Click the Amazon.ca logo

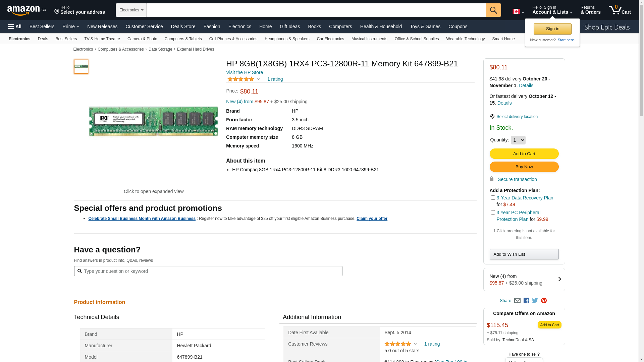pos(26,10)
